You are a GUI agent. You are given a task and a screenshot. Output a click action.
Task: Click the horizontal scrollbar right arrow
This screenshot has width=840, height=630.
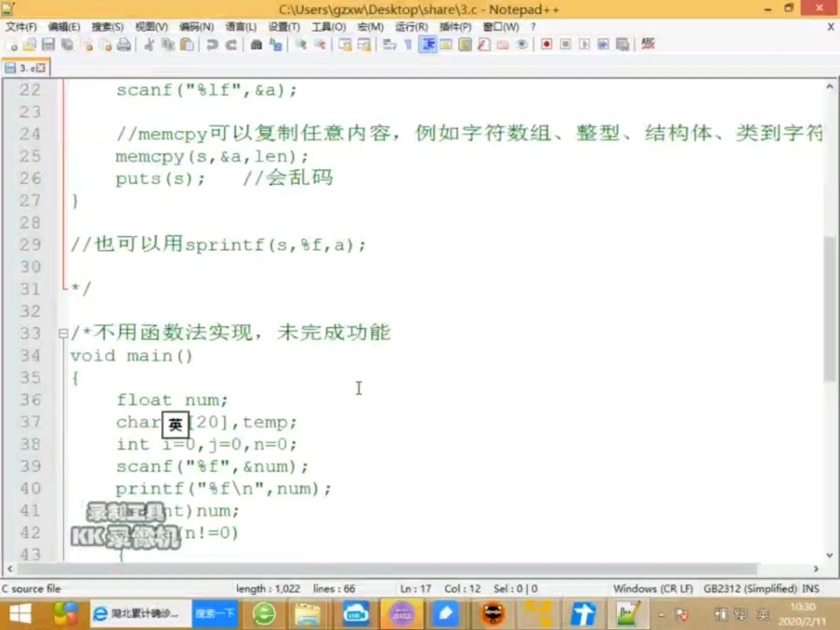tap(815, 570)
